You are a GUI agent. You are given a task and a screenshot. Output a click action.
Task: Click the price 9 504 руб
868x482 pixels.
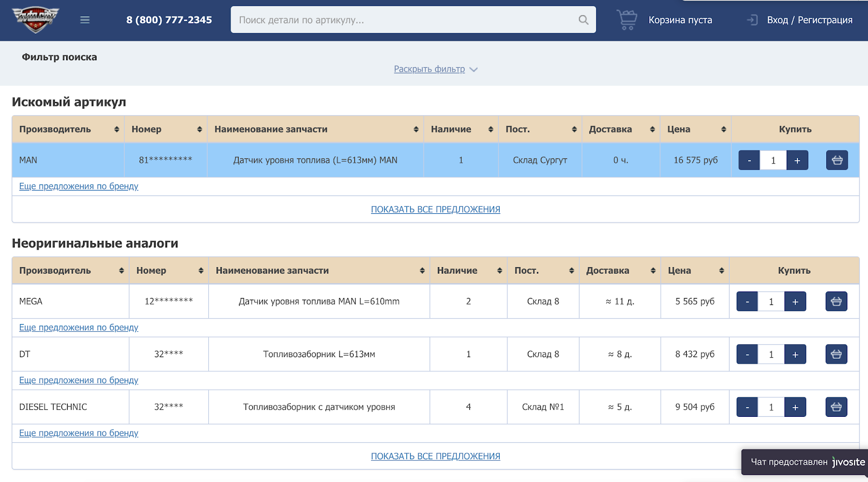click(x=695, y=407)
